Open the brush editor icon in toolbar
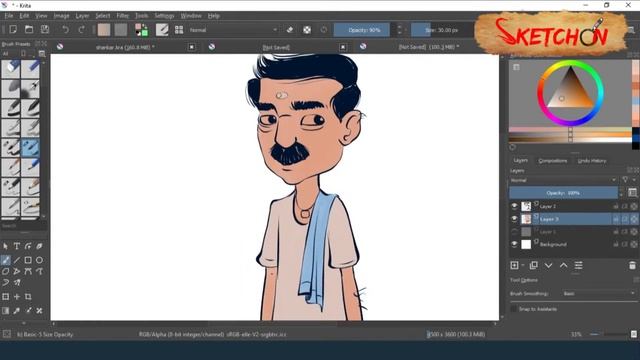 tap(162, 29)
